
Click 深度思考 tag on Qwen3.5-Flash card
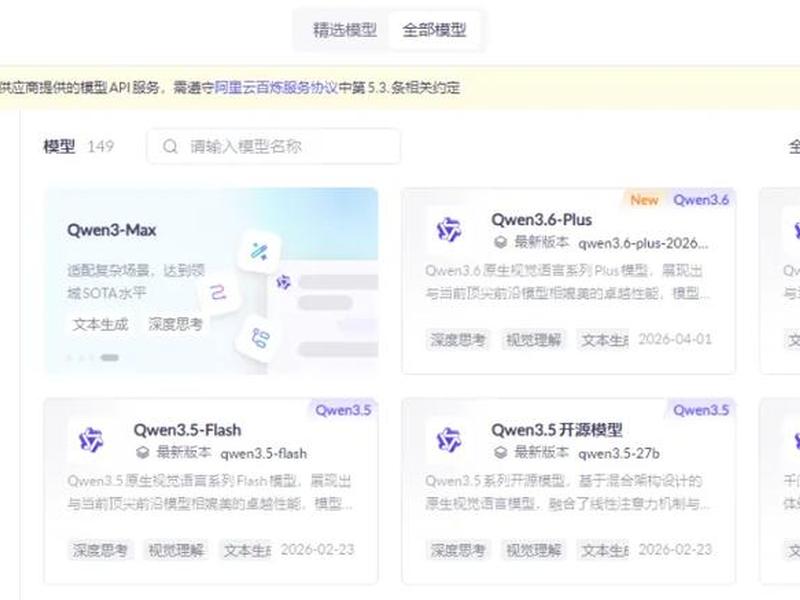(100, 550)
